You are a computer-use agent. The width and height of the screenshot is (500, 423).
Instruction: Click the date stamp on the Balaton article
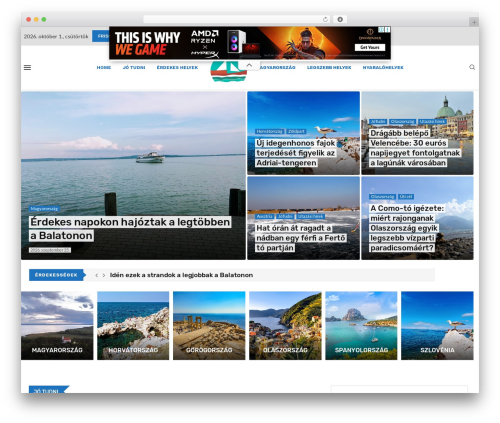point(50,250)
